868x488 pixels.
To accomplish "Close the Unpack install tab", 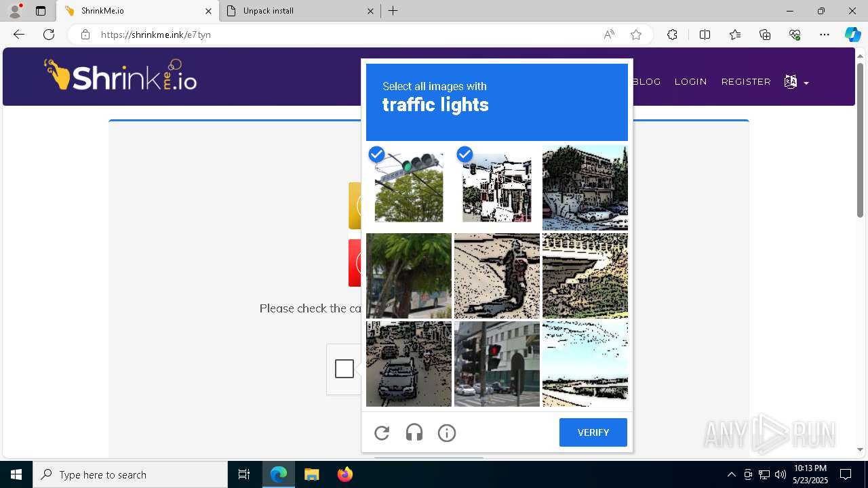I will pyautogui.click(x=370, y=11).
